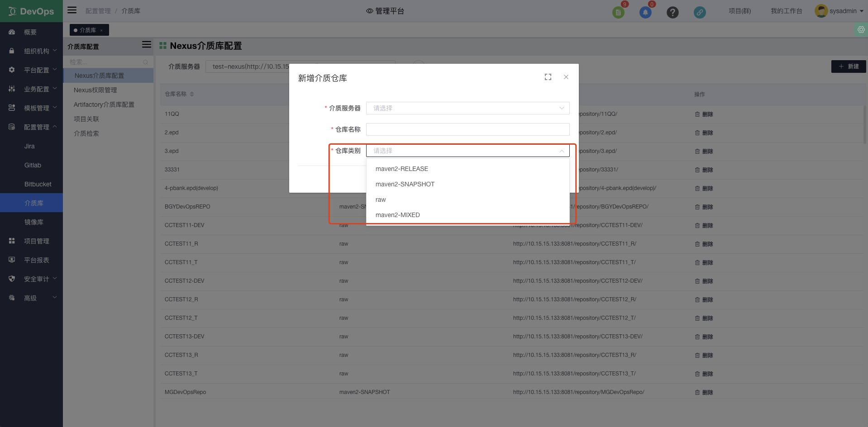Viewport: 868px width, 427px height.
Task: Choose maven2-RELEASE option
Action: click(467, 169)
